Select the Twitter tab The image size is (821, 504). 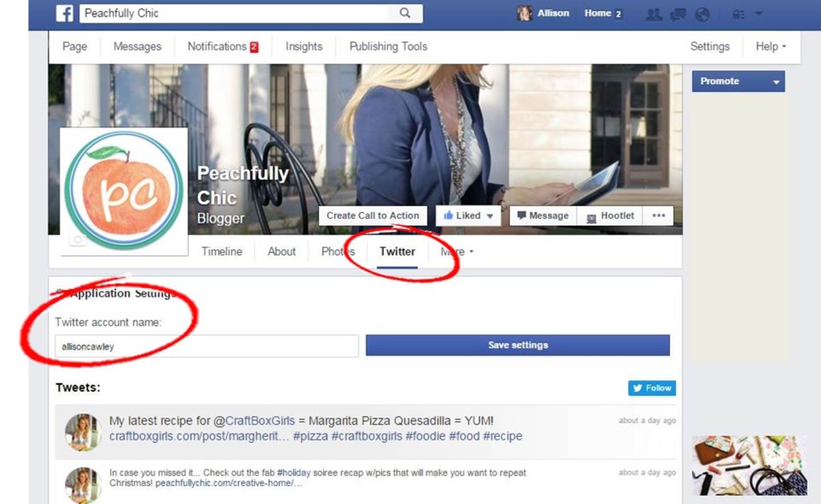point(398,252)
